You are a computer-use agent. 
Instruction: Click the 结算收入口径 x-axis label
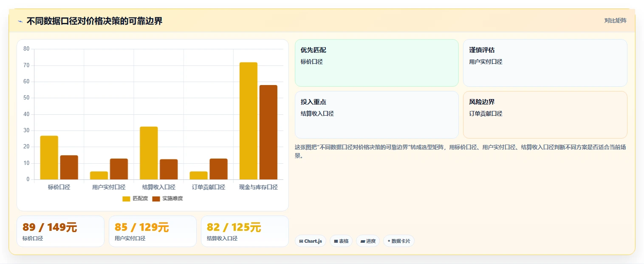pyautogui.click(x=159, y=187)
